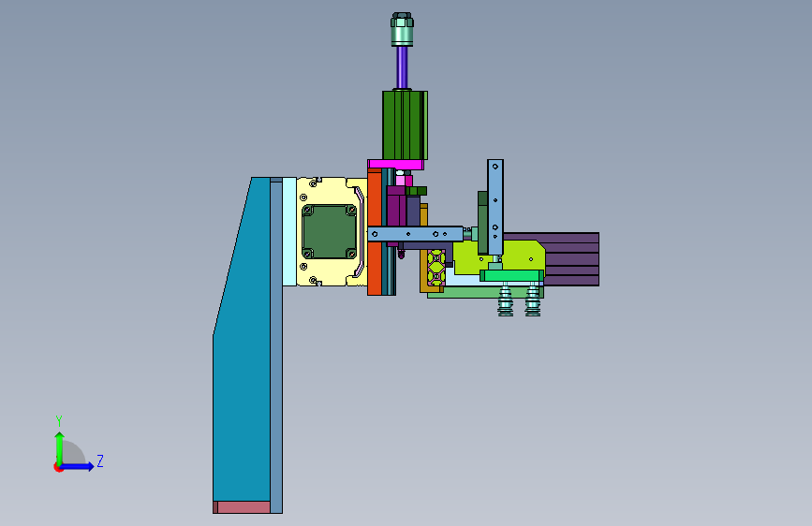Image resolution: width=812 pixels, height=526 pixels.
Task: Select the dark green cylinder body
Action: (x=405, y=125)
